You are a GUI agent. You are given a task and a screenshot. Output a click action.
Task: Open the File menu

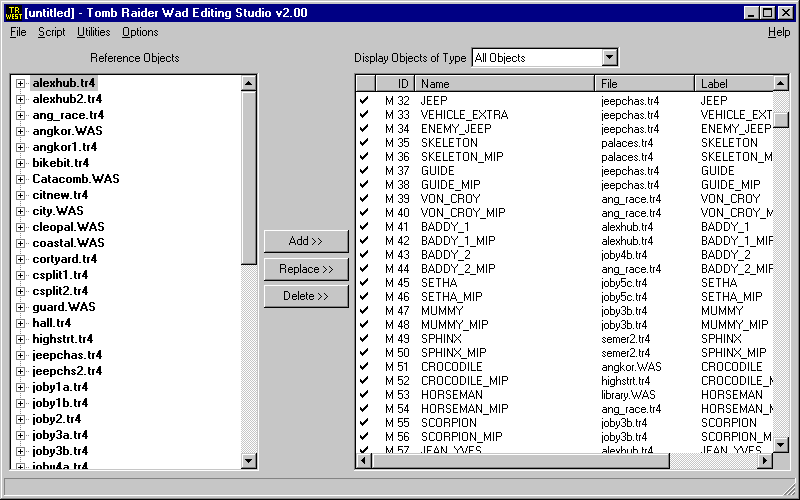click(18, 32)
